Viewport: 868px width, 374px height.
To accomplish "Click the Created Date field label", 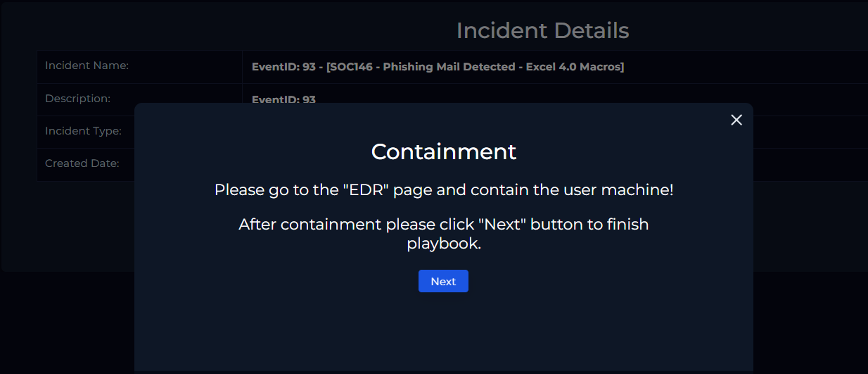I will [x=82, y=163].
